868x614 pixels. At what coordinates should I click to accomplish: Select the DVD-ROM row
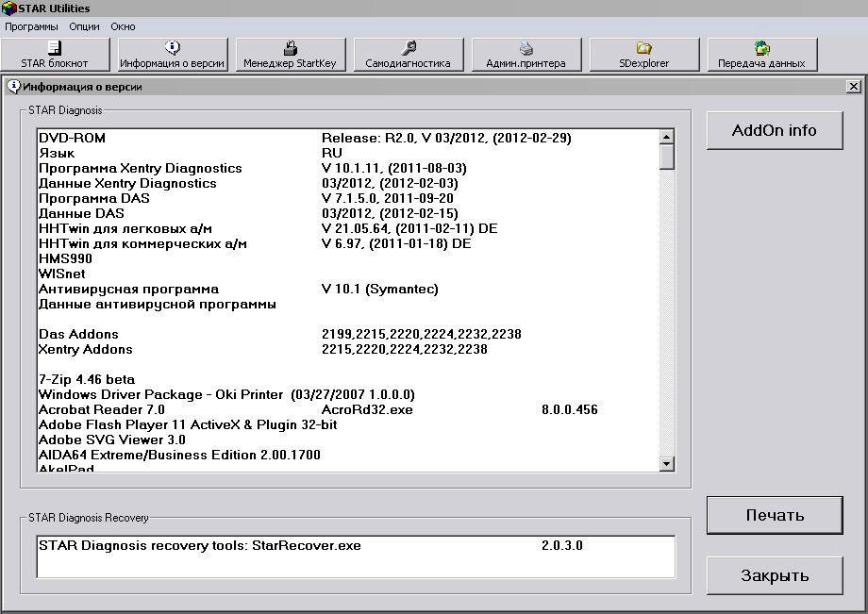coord(349,139)
